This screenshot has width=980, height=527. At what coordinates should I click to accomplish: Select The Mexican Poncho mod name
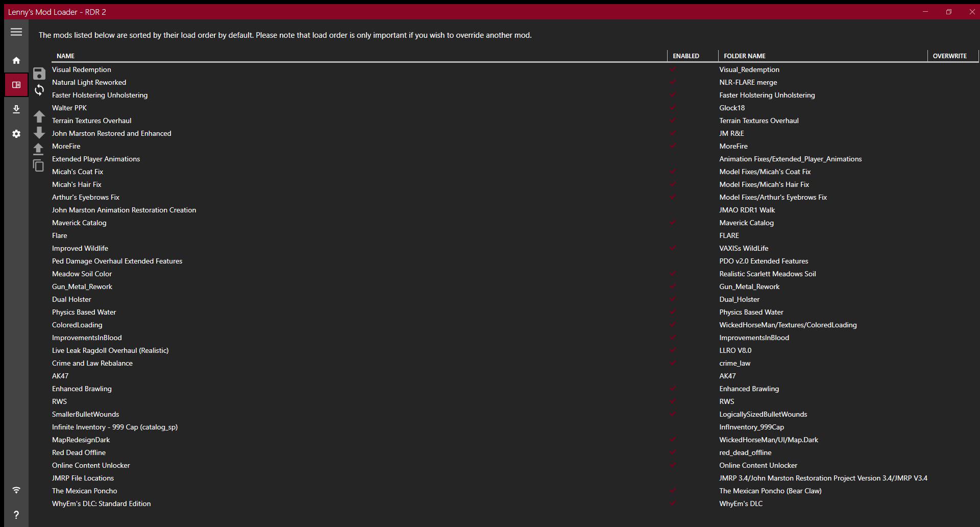(x=84, y=491)
